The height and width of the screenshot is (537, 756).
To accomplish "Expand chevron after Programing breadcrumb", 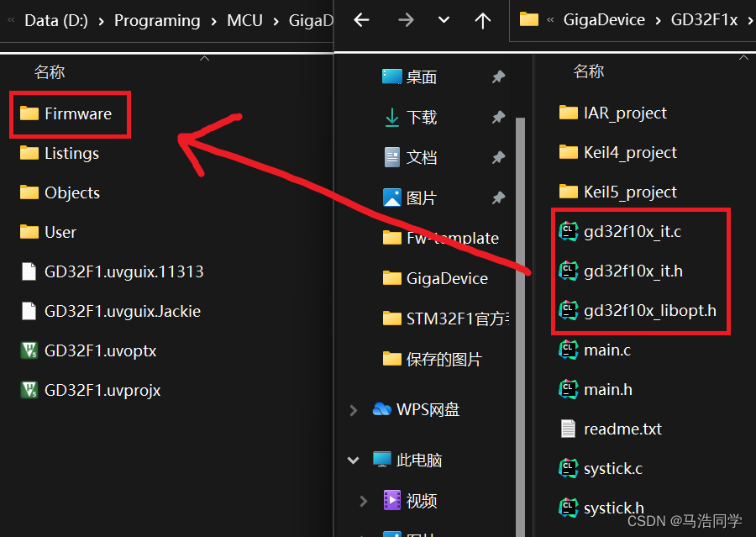I will 213,21.
